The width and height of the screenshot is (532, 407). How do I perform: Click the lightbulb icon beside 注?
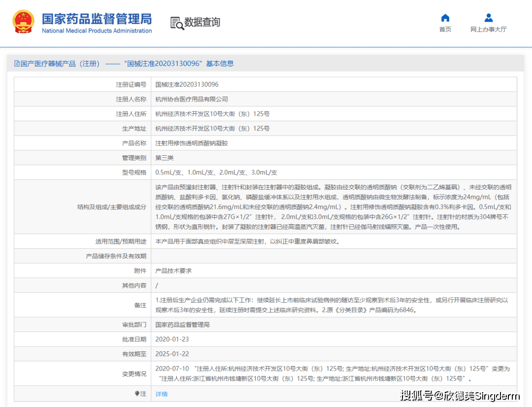[137, 394]
